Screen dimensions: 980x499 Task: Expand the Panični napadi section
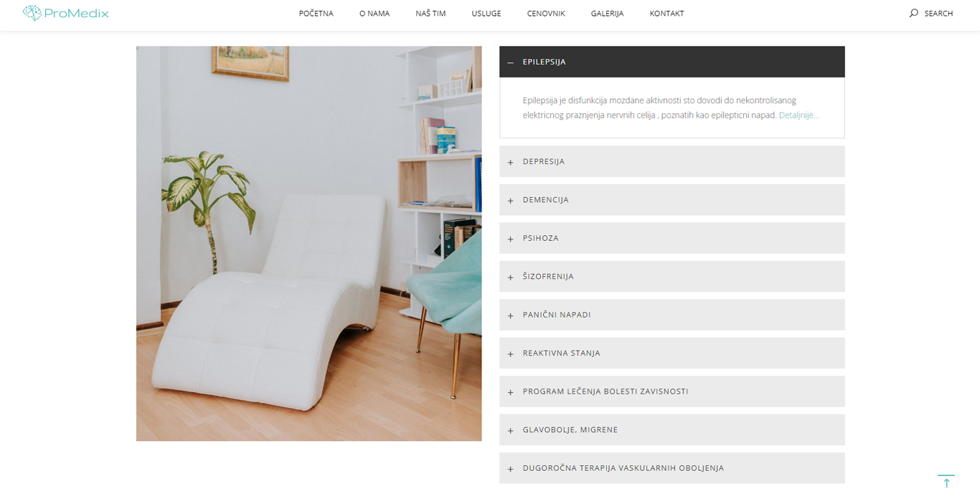click(672, 315)
